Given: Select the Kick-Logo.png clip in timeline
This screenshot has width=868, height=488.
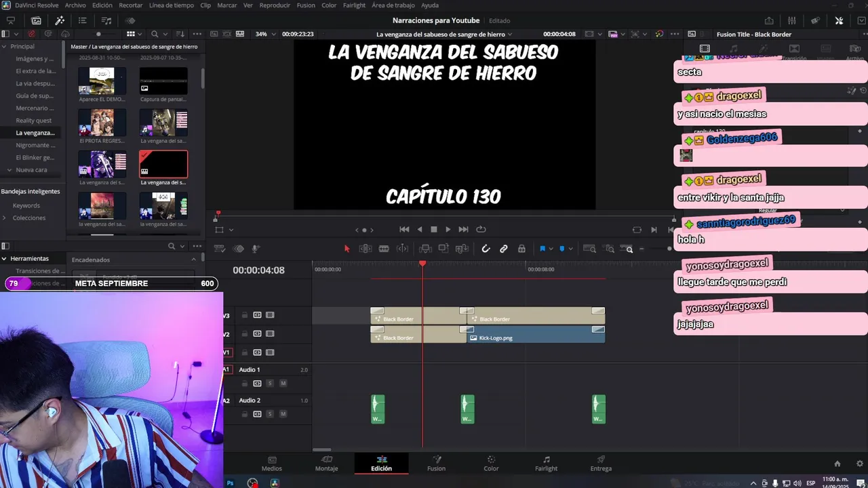Looking at the screenshot, I should coord(536,335).
